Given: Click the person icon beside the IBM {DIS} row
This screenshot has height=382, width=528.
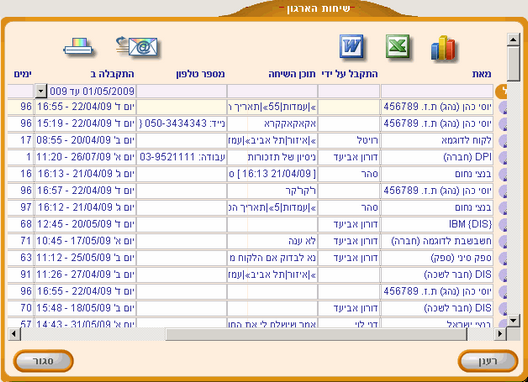Looking at the screenshot, I should pyautogui.click(x=503, y=225).
